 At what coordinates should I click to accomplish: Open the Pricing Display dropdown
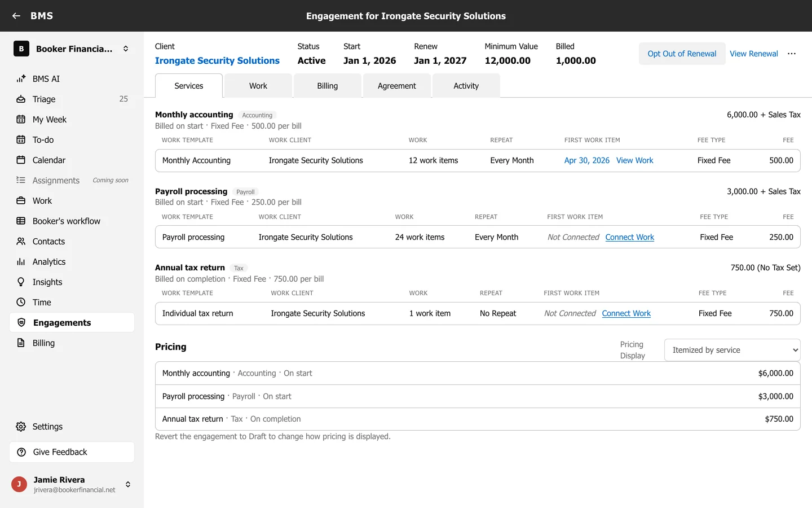tap(732, 350)
